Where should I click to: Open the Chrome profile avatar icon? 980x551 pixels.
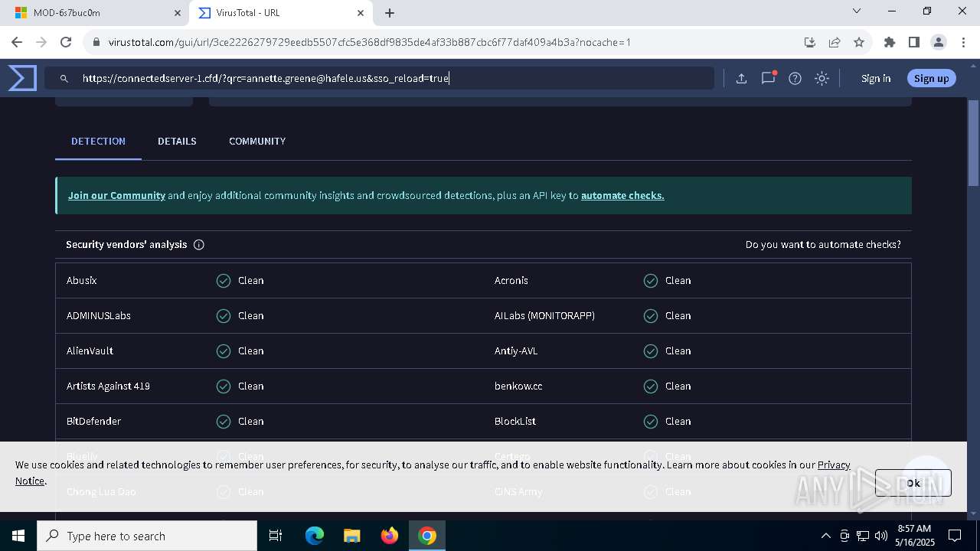tap(938, 42)
